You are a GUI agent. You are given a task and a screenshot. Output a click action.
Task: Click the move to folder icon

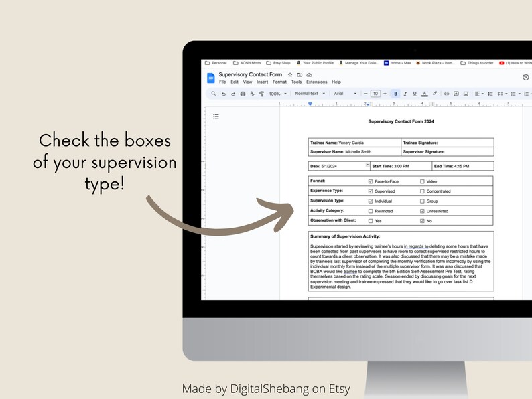[x=300, y=74]
